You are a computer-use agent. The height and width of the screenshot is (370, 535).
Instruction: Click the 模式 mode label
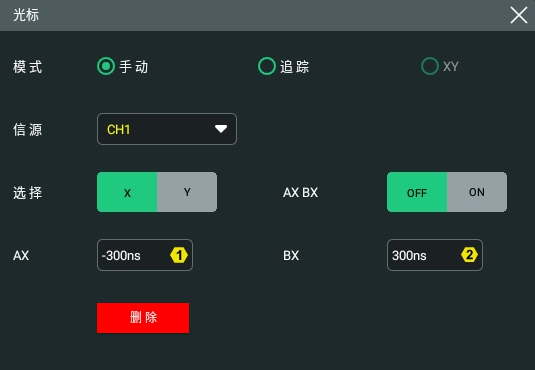click(x=28, y=67)
